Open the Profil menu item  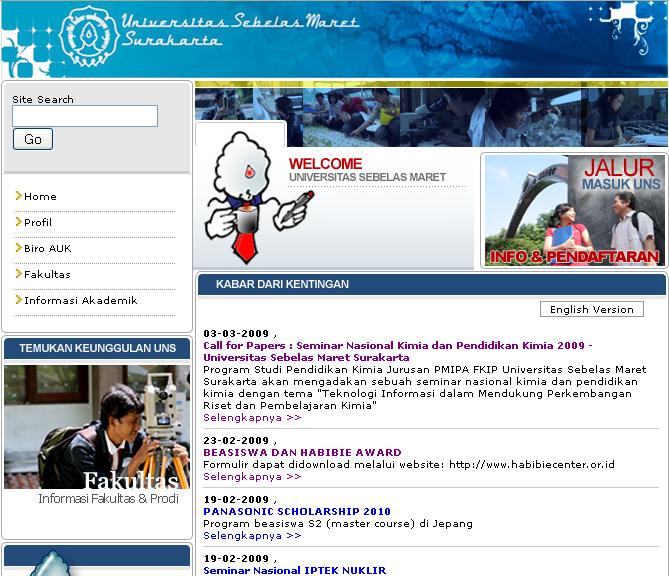[x=38, y=222]
